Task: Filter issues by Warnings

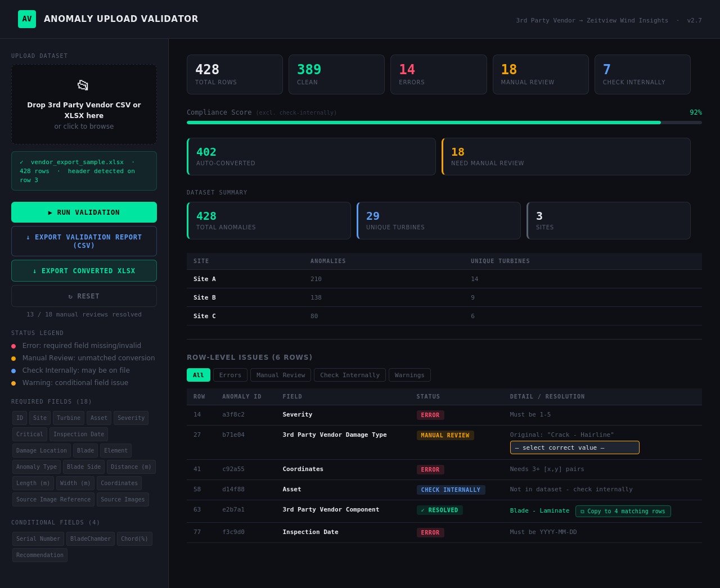Action: point(409,375)
